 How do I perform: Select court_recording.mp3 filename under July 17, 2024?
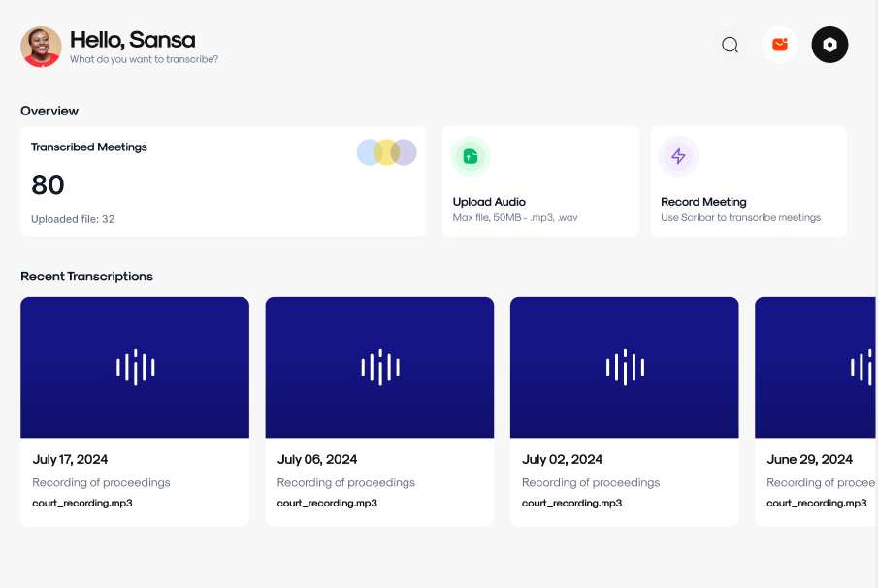(x=82, y=503)
